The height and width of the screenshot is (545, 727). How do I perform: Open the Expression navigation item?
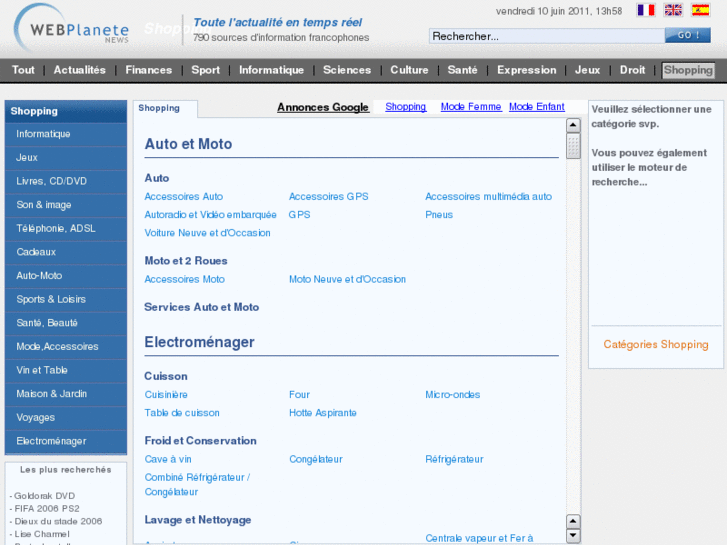click(527, 70)
